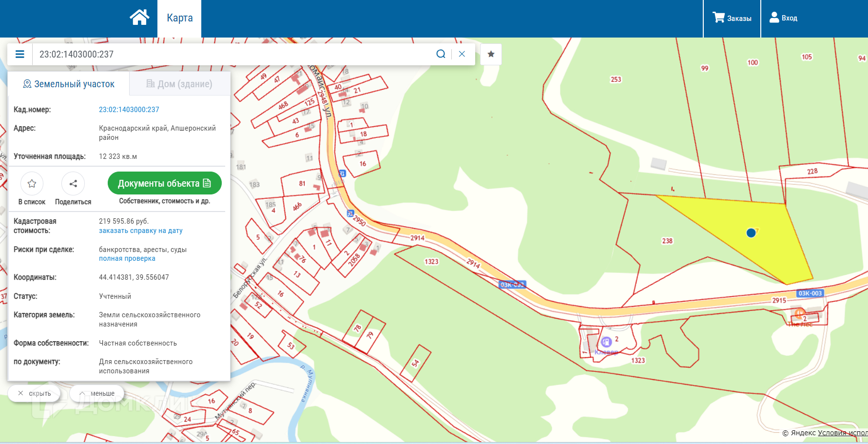This screenshot has height=444, width=868.
Task: Open cadastral number link 23:02:1403000:237
Action: tap(129, 110)
